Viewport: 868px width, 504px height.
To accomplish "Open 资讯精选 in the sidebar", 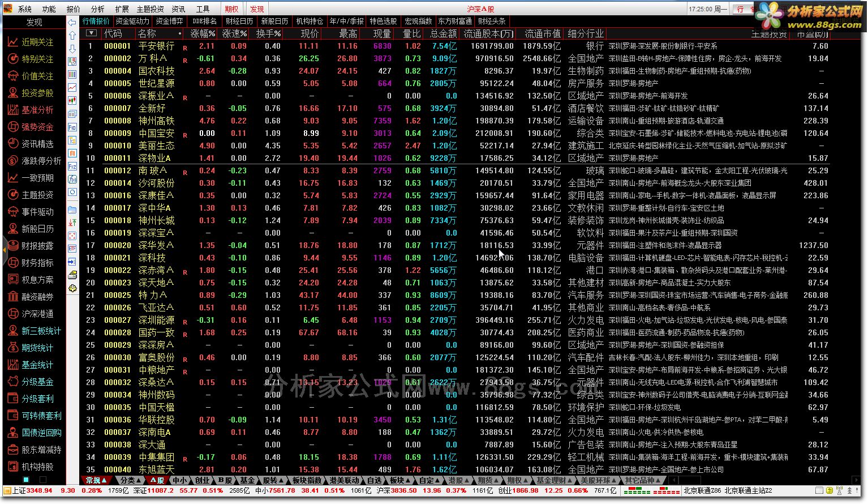I will tap(31, 144).
